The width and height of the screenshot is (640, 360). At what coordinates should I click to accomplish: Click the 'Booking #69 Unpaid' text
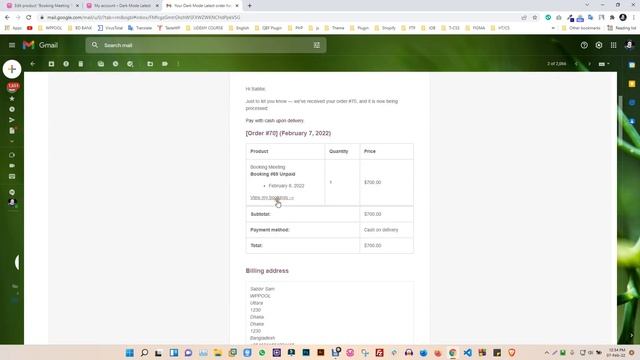[273, 174]
